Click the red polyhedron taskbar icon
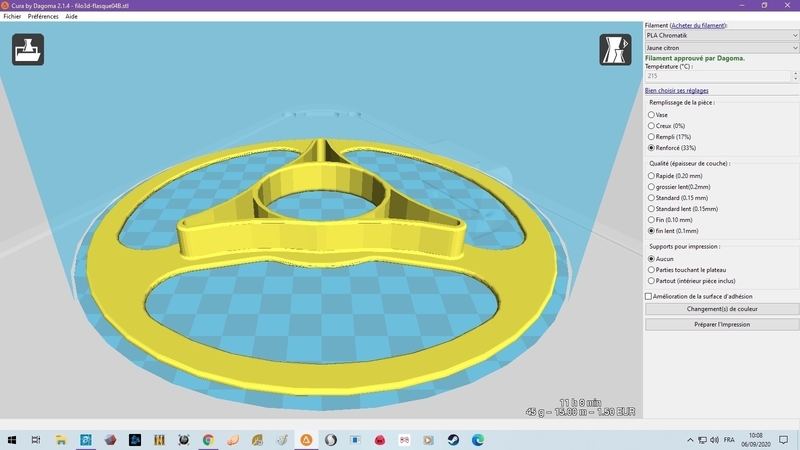 click(110, 440)
